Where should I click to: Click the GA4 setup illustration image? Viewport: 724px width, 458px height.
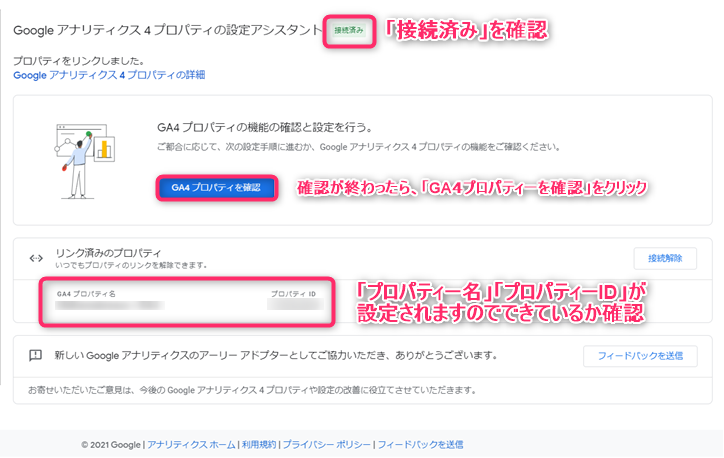pos(83,156)
